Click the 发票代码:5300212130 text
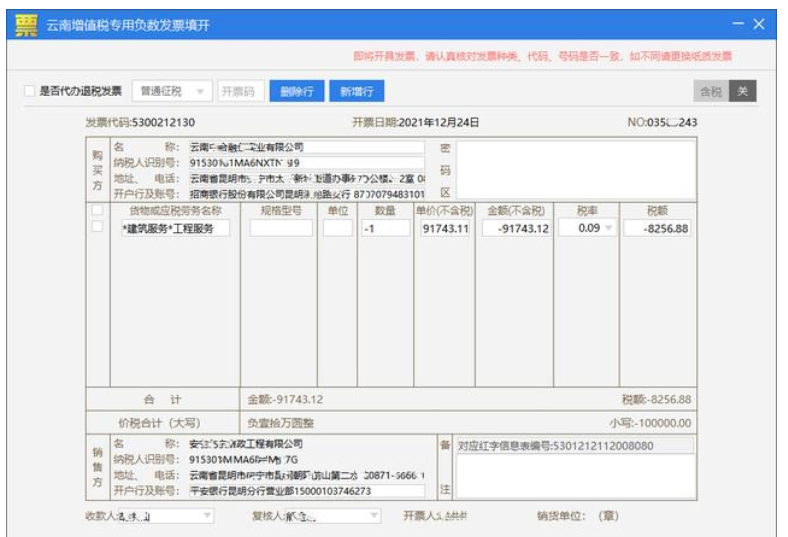788x537 pixels. tap(140, 122)
